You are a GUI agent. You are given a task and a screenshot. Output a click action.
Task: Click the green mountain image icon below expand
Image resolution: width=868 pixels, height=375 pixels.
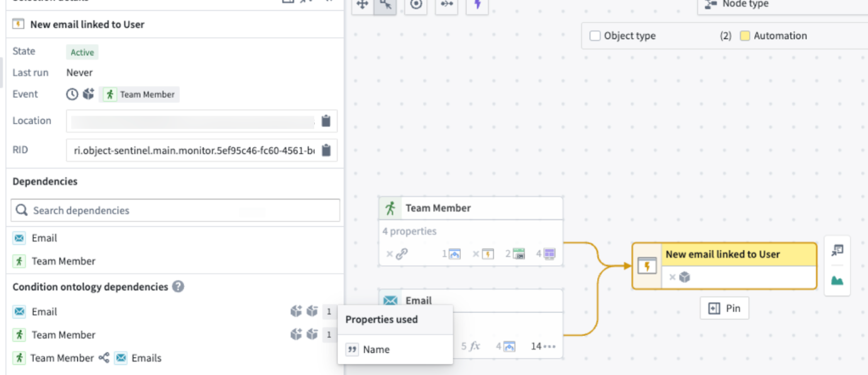point(837,280)
